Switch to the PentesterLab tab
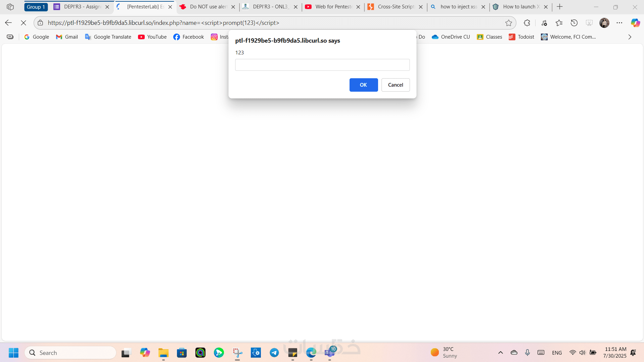 [x=145, y=7]
